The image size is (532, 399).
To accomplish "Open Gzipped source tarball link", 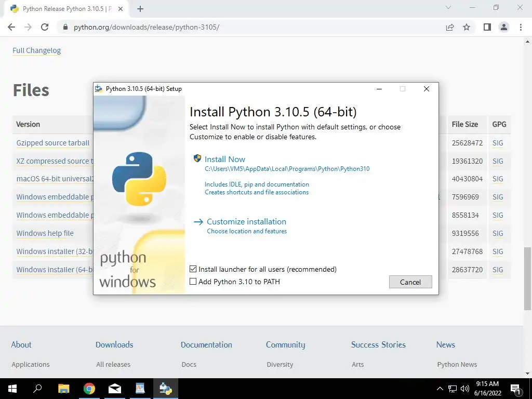I will point(52,143).
